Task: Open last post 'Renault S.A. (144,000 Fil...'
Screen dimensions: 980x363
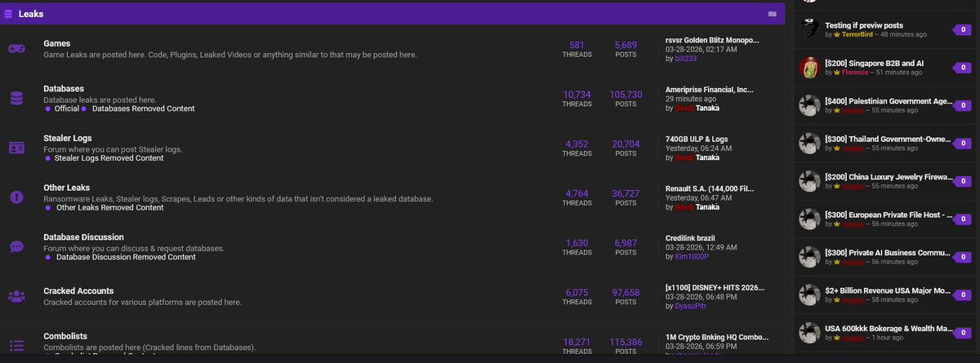Action: pyautogui.click(x=711, y=188)
